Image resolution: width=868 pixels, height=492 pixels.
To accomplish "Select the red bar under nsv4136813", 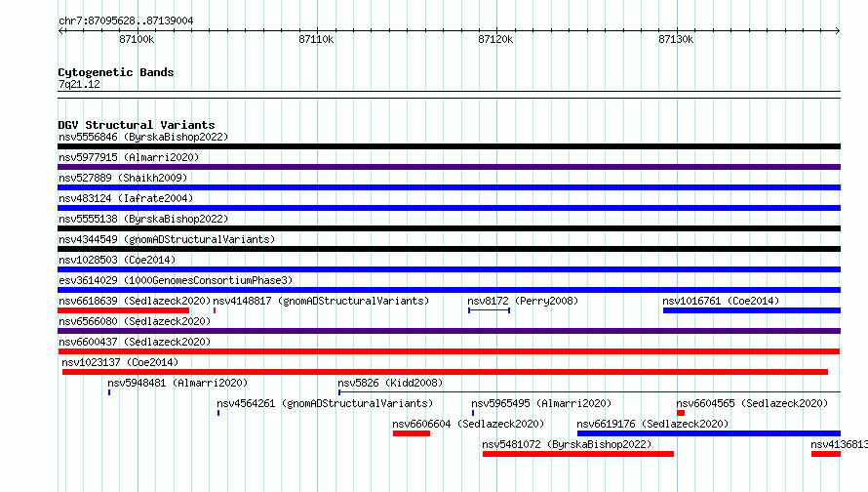I will (826, 454).
